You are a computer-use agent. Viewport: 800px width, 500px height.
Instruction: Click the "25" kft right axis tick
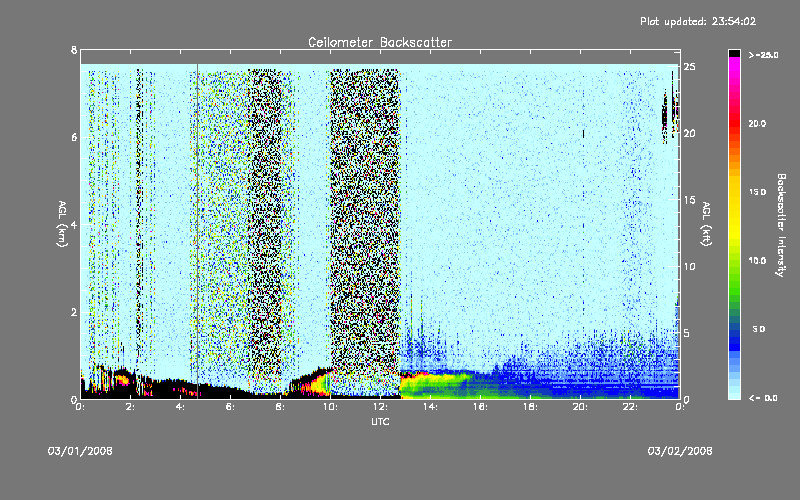click(x=690, y=67)
